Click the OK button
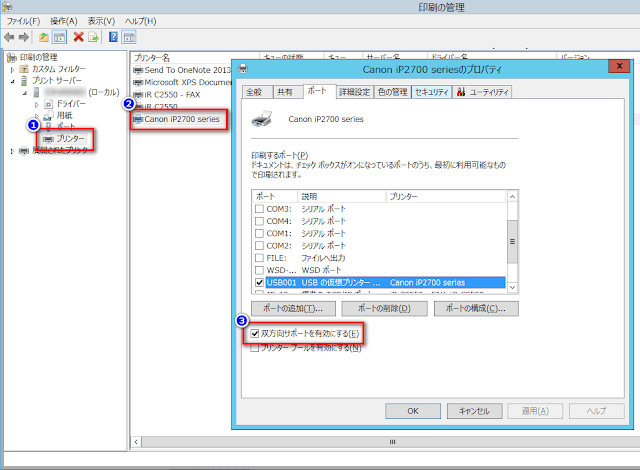The width and height of the screenshot is (640, 470). (x=413, y=411)
